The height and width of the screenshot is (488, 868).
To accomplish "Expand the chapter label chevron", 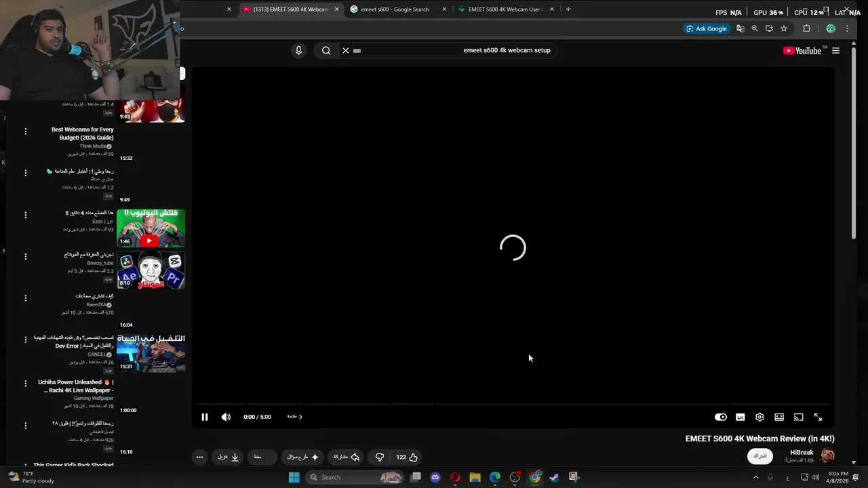I will point(300,417).
